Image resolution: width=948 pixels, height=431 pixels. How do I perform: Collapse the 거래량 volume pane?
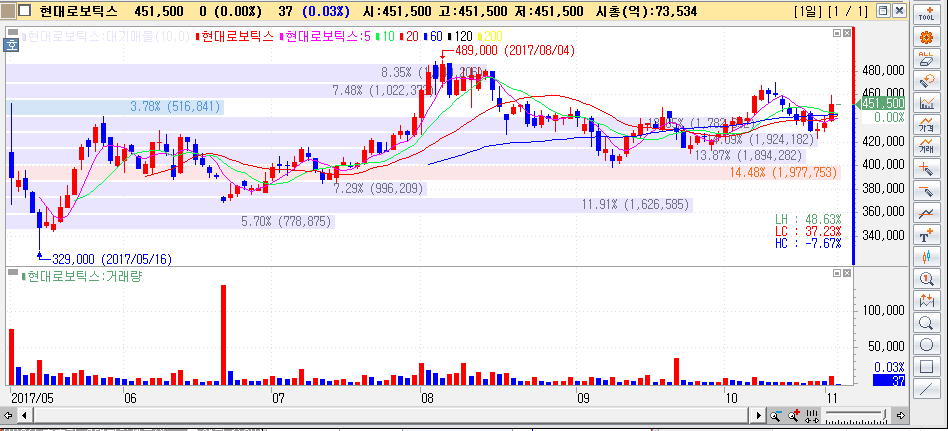point(838,273)
